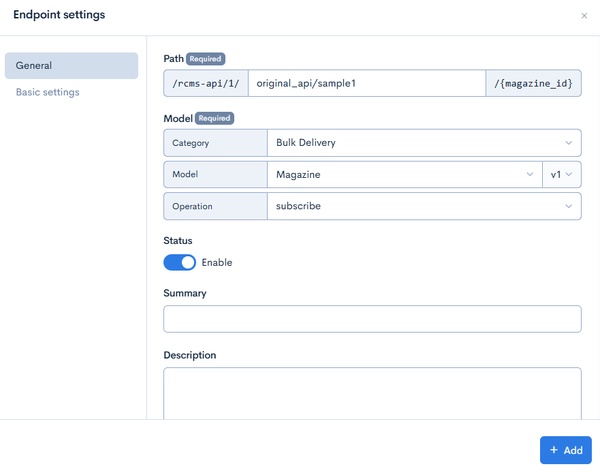Image resolution: width=600 pixels, height=473 pixels.
Task: Disable the Status Enable toggle
Action: coord(179,263)
